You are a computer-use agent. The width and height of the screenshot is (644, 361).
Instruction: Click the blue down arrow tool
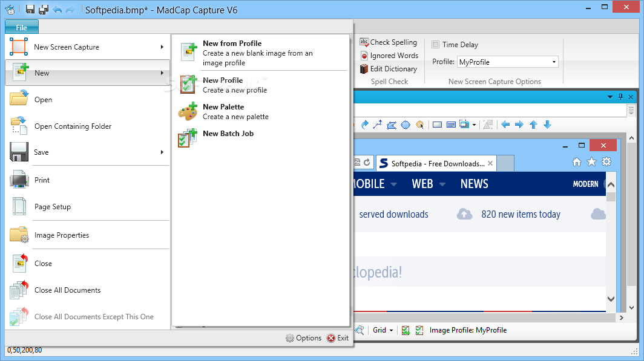click(x=547, y=125)
